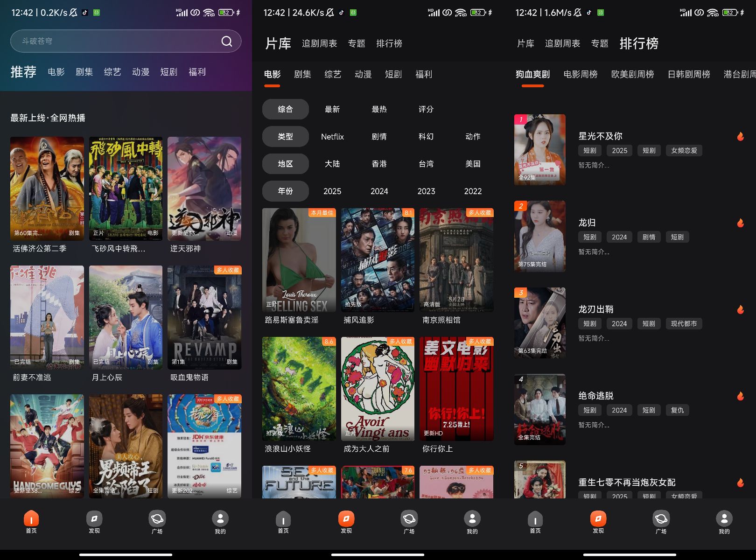Switch to the 欧美剧周榜 tab
The image size is (756, 560).
point(632,74)
